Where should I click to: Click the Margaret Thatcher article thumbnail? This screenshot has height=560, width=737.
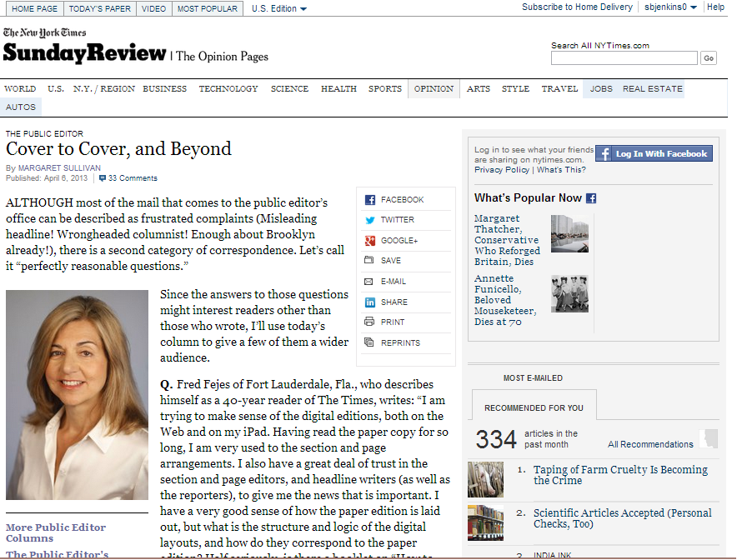pos(569,233)
